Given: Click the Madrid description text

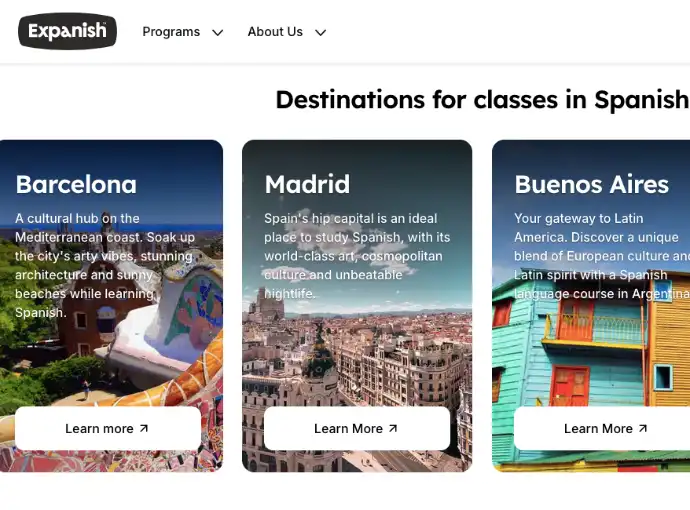Looking at the screenshot, I should point(357,256).
